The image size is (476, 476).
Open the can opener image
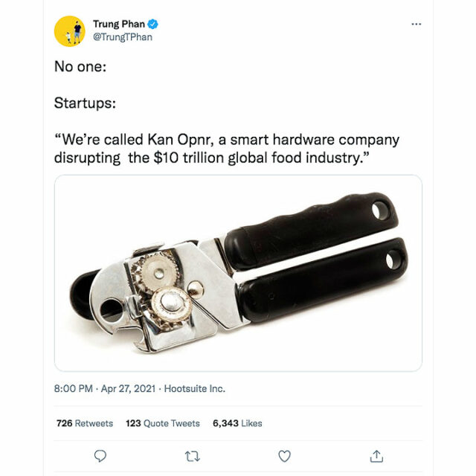click(238, 273)
